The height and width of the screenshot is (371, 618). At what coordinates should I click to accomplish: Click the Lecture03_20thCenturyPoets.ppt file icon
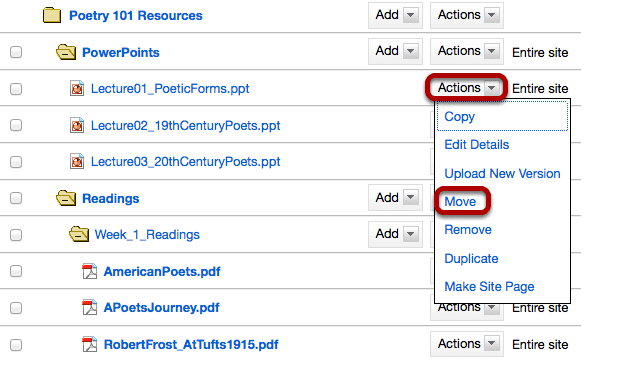tap(77, 161)
